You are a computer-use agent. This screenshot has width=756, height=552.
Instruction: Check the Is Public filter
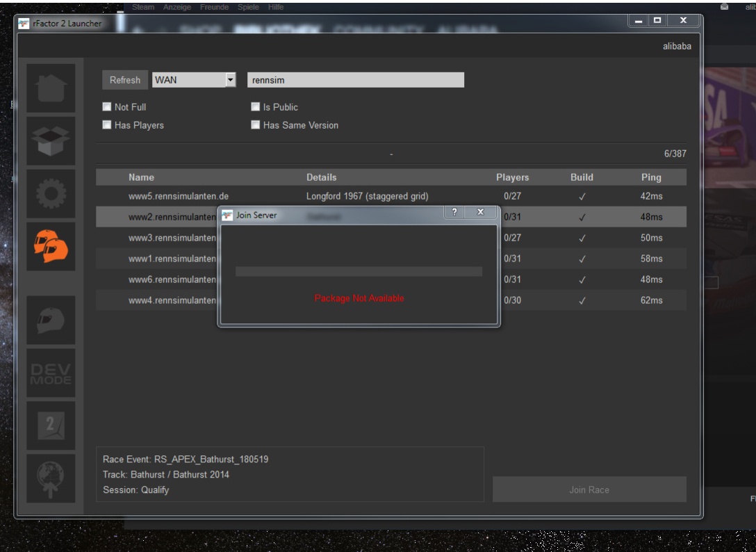coord(256,107)
